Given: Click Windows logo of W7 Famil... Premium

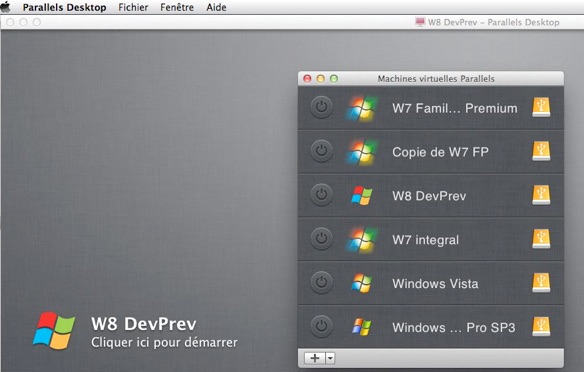Looking at the screenshot, I should point(362,108).
